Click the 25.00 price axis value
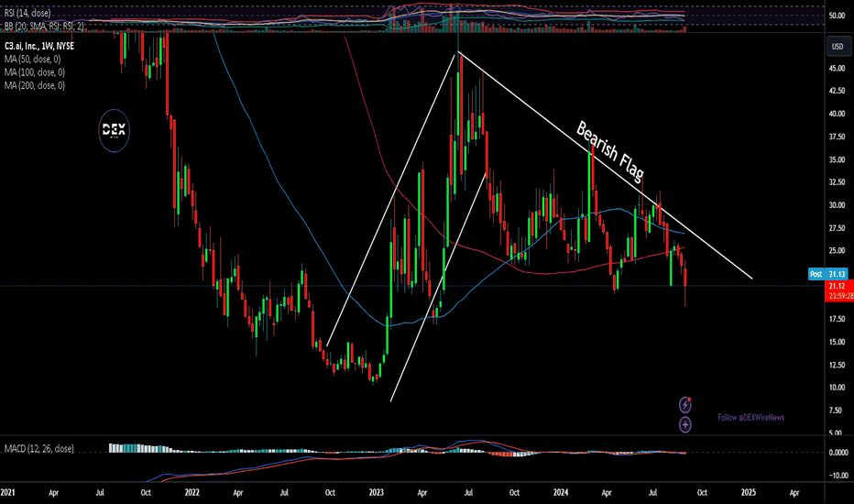This screenshot has width=854, height=504. click(x=838, y=251)
